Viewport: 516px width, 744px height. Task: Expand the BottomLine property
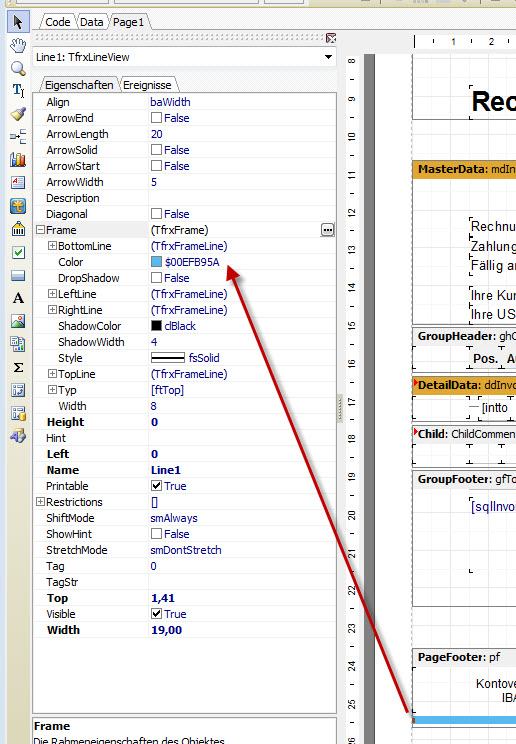(52, 246)
